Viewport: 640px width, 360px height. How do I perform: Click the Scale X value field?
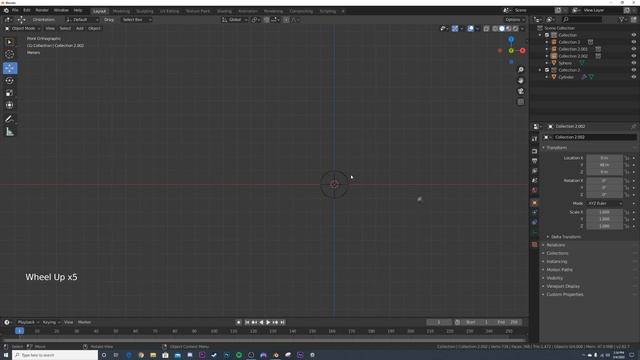604,212
